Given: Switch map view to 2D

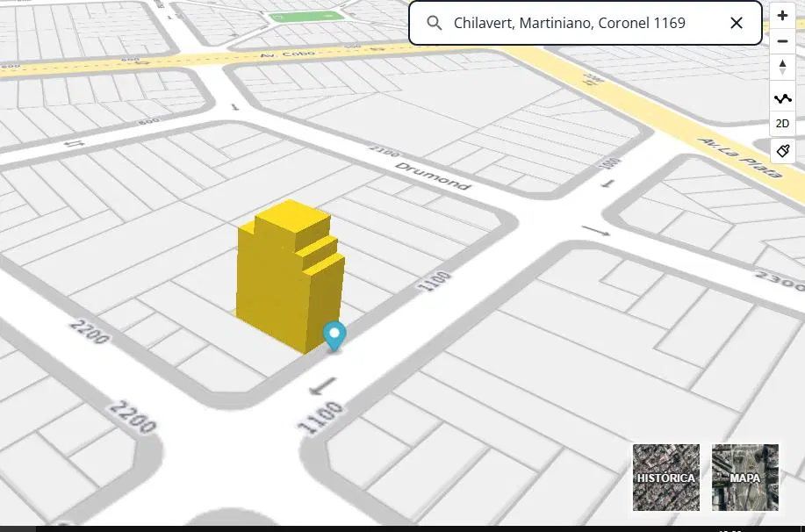Looking at the screenshot, I should click(x=782, y=124).
